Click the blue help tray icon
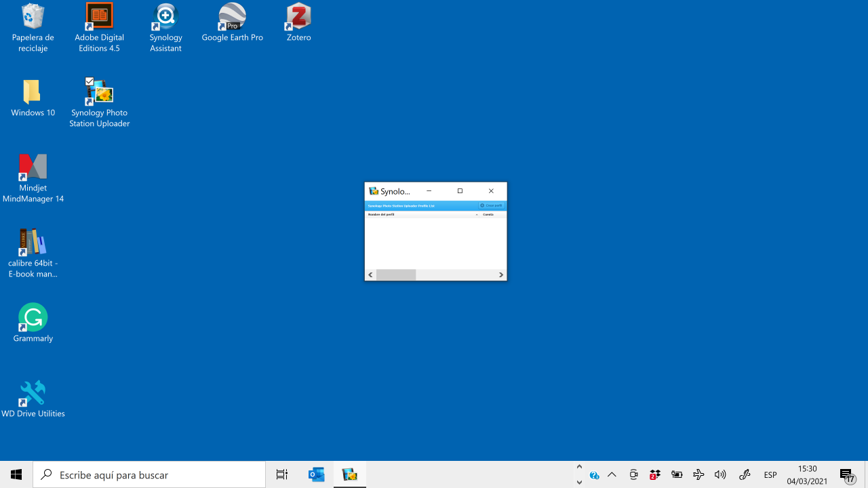 coord(594,475)
